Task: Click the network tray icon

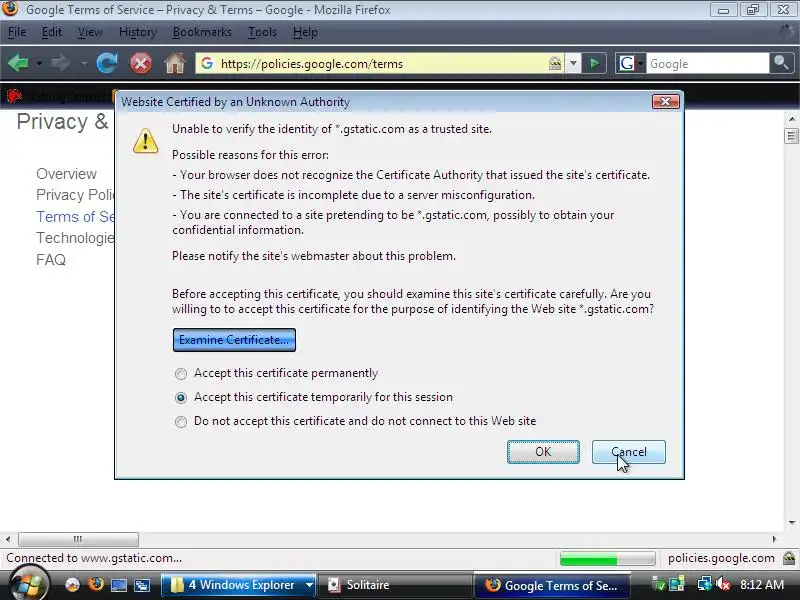Action: (x=705, y=584)
